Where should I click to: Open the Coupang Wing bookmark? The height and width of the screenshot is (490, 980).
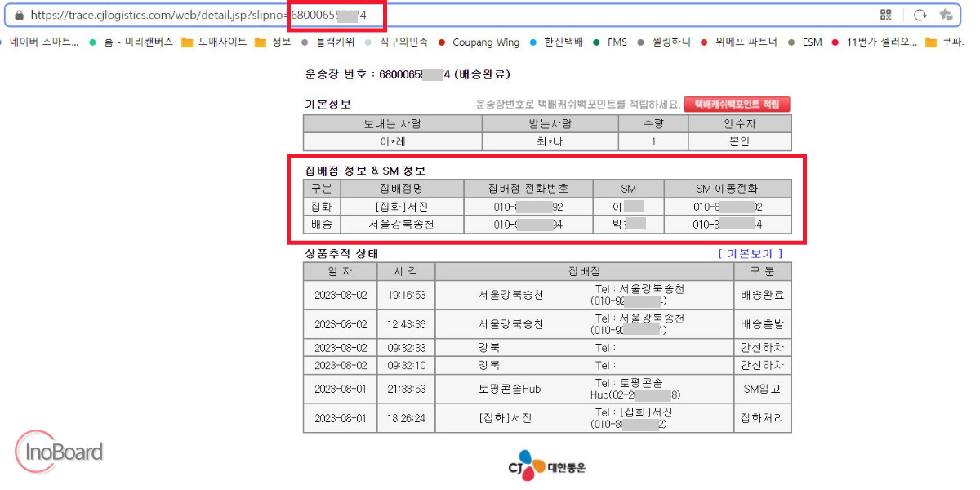[x=479, y=42]
